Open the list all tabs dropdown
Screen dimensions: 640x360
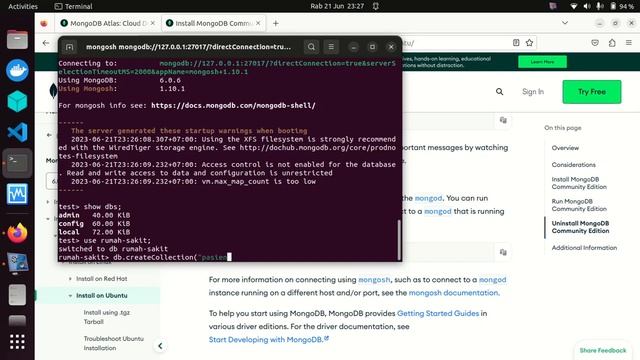click(565, 23)
